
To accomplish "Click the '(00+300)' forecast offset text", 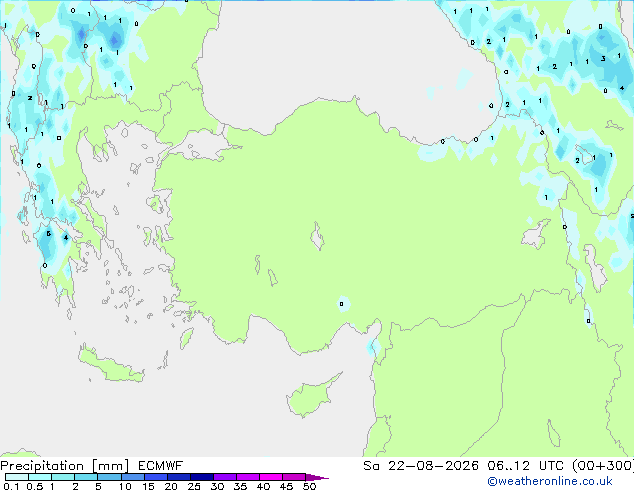I will point(603,466).
